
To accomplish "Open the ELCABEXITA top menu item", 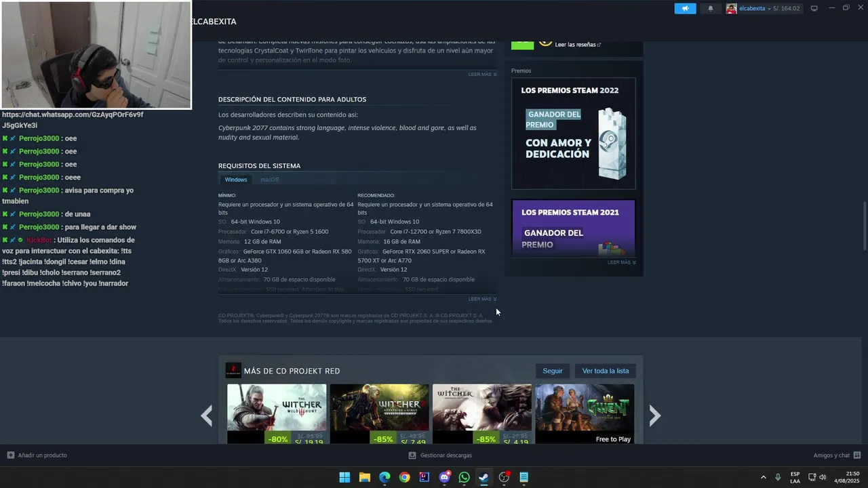I will pos(214,22).
